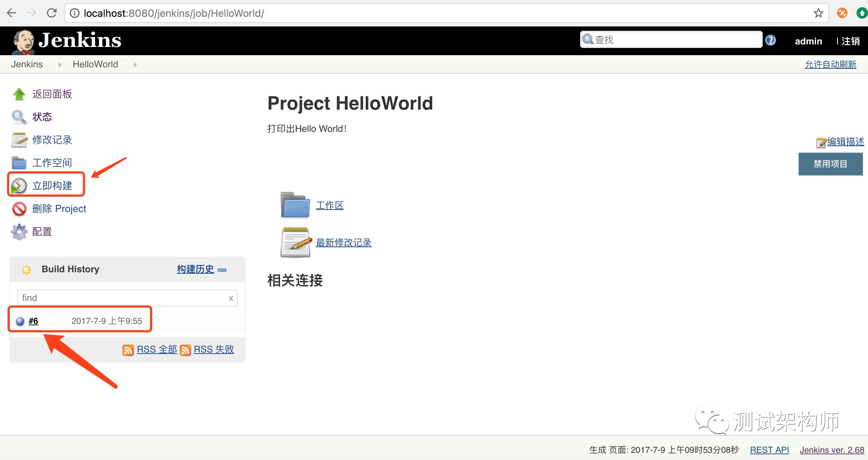Click the gear icon beside 配置
Viewport: 868px width, 460px height.
(19, 232)
